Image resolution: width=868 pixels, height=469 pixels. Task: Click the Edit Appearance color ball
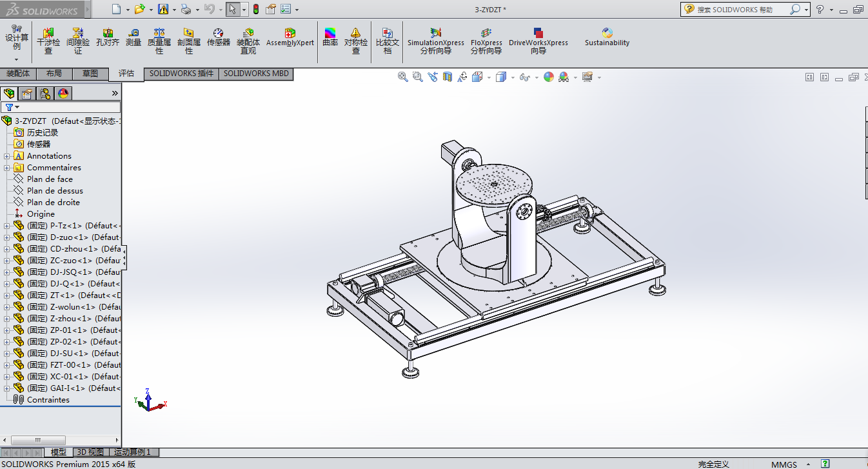[x=549, y=77]
